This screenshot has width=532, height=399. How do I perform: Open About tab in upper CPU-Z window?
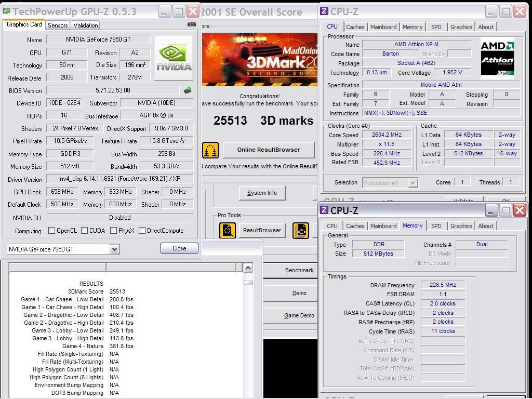pos(486,27)
